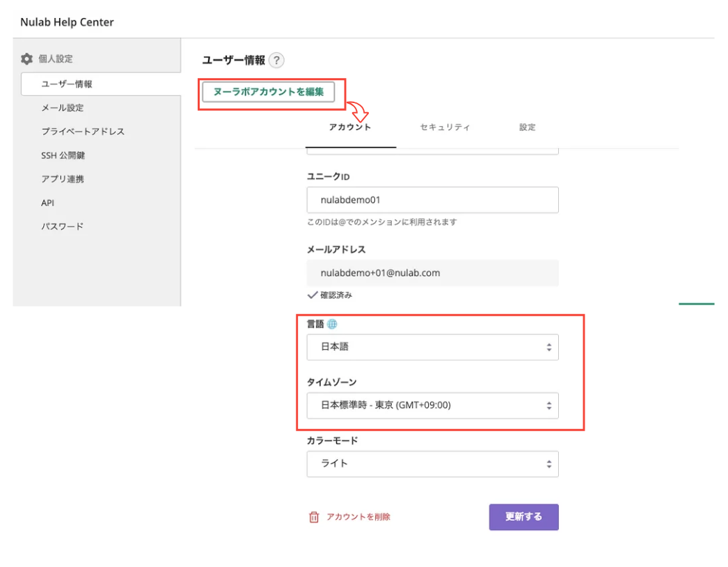This screenshot has height=567, width=728.
Task: Open the help question-mark icon next to ユーザー情報
Action: pos(276,60)
